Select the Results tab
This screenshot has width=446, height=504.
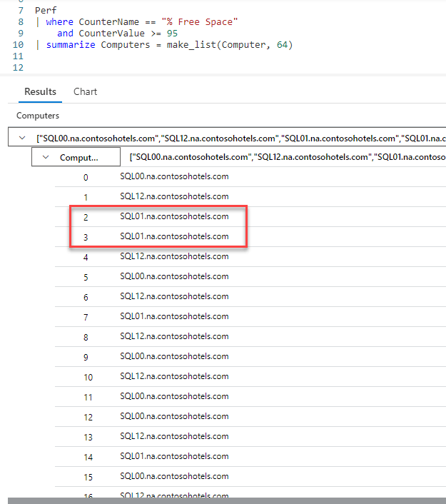(40, 91)
